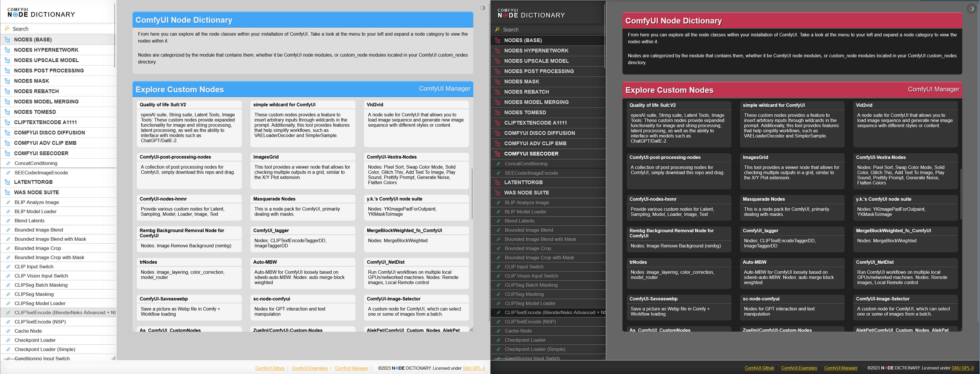Open Vid2vid card title in light window
This screenshot has width=980, height=374.
pyautogui.click(x=375, y=105)
